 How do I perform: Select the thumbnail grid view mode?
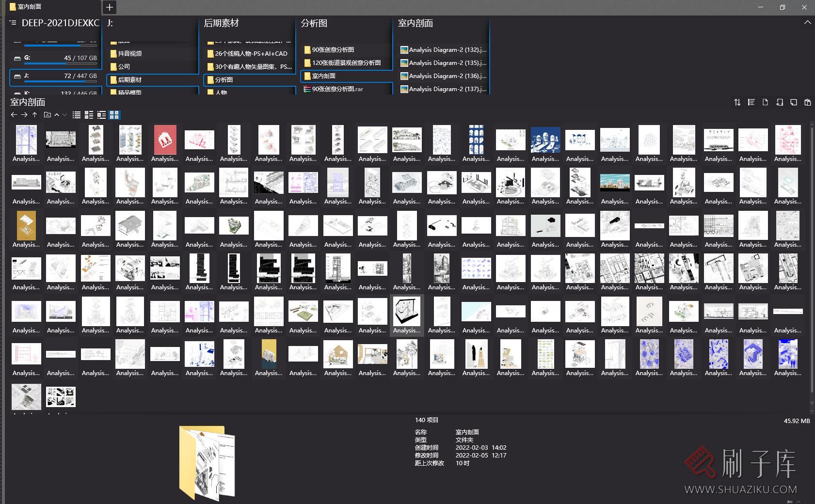pos(114,115)
